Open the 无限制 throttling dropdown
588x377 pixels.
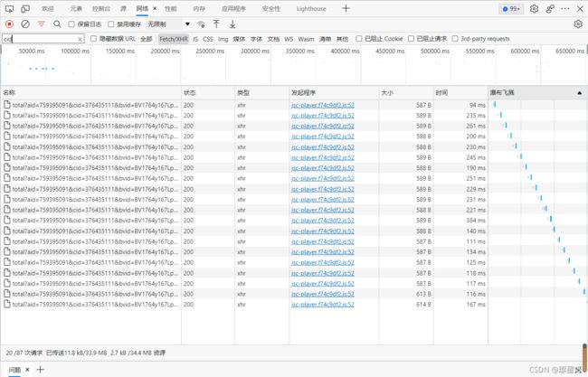tap(168, 24)
